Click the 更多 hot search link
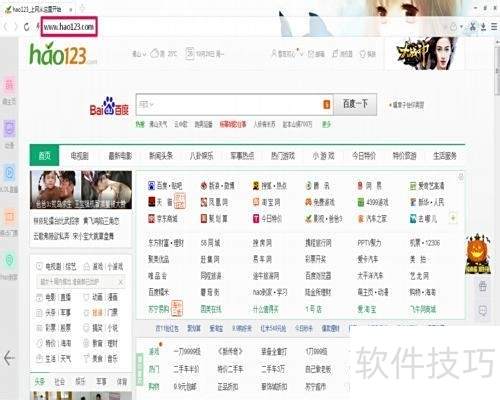Viewport: 500px width, 400px height. (326, 124)
